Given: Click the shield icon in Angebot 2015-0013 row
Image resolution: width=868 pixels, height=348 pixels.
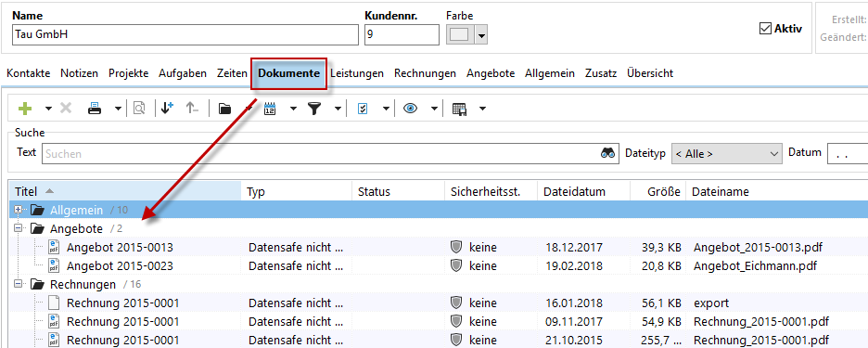Looking at the screenshot, I should 456,247.
